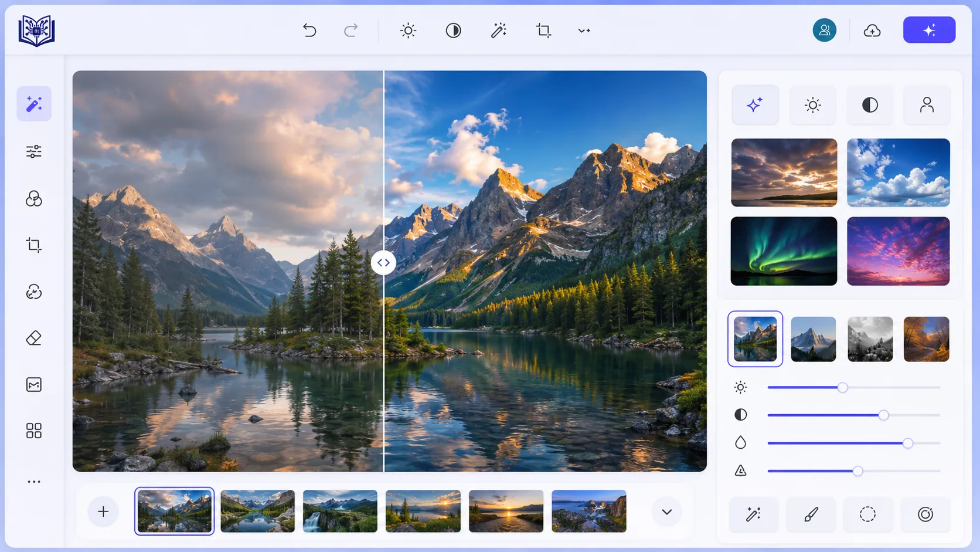Select crop tool in left sidebar
Image resolution: width=980 pixels, height=552 pixels.
[x=34, y=245]
